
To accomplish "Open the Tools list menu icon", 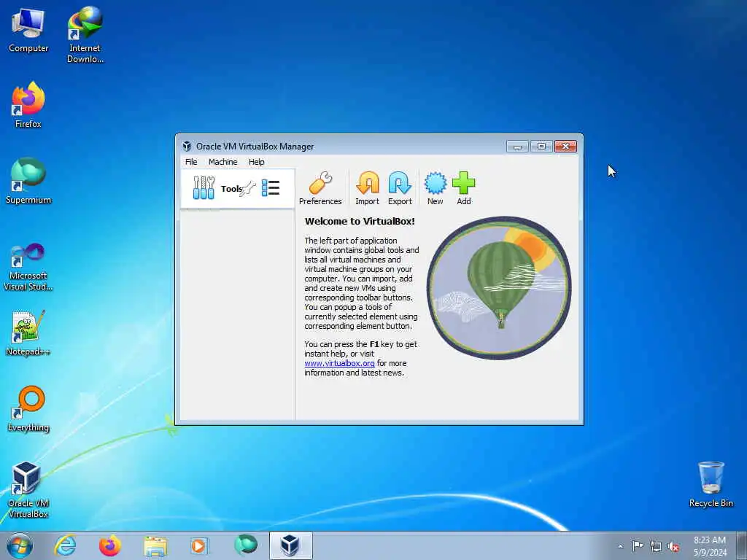I will pos(271,188).
